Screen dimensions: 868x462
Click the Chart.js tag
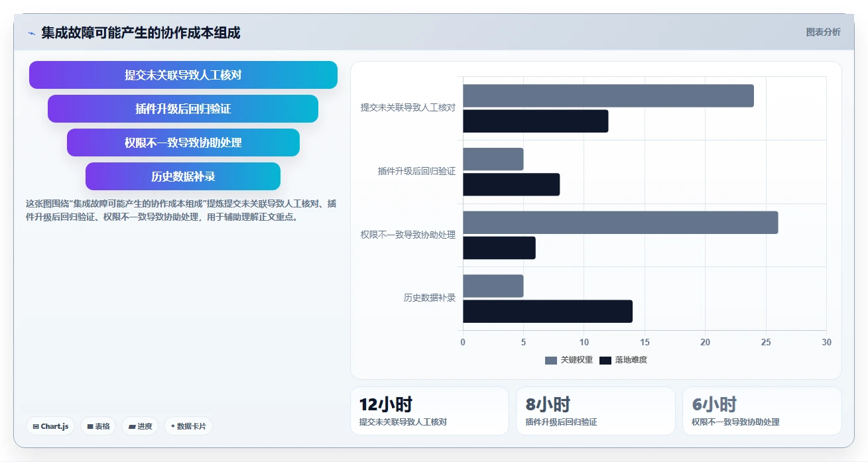[x=50, y=426]
